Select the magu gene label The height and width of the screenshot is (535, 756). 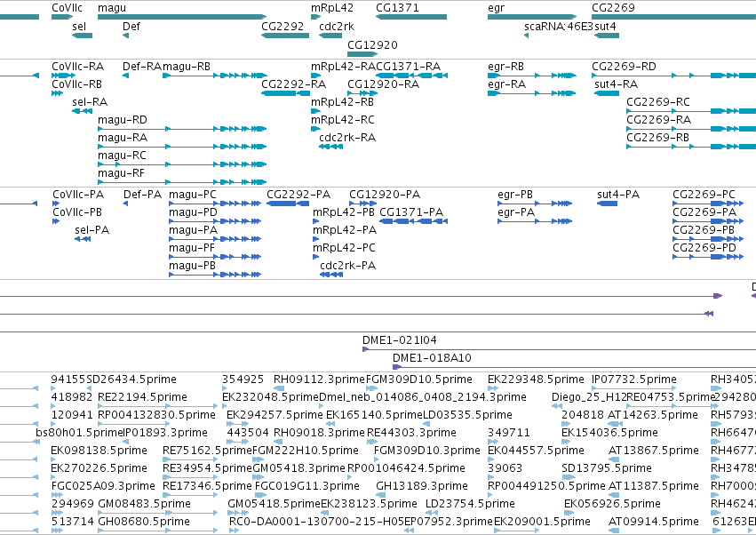click(x=112, y=8)
